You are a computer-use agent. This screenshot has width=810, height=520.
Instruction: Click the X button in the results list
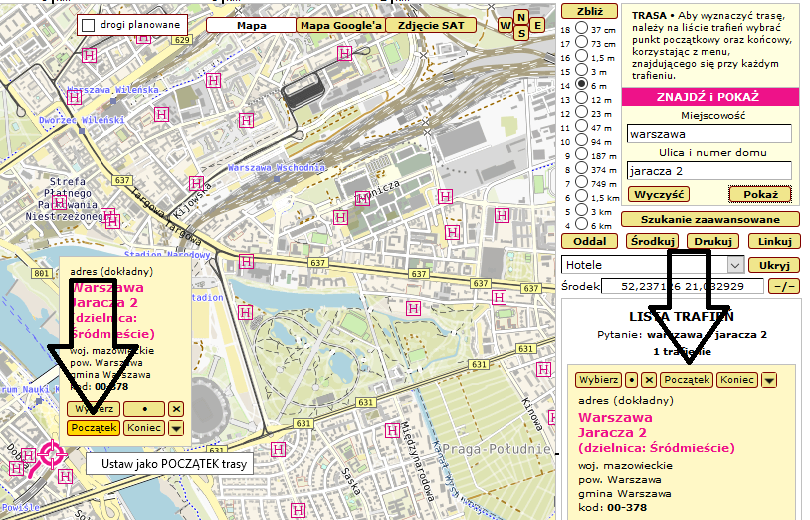pyautogui.click(x=649, y=380)
